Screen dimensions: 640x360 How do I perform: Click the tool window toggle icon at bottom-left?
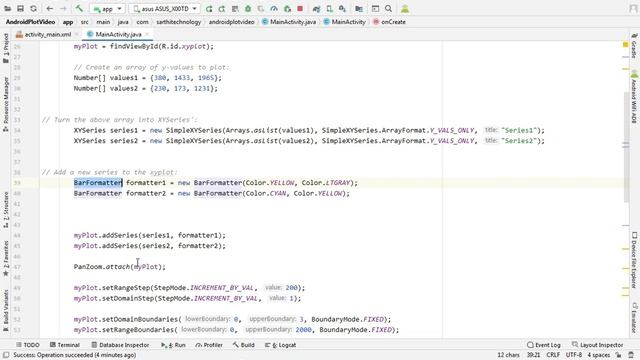6,355
